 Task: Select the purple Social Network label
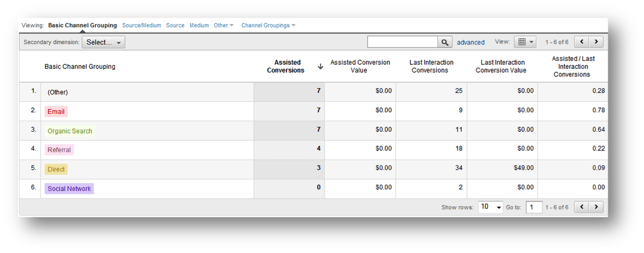[69, 189]
